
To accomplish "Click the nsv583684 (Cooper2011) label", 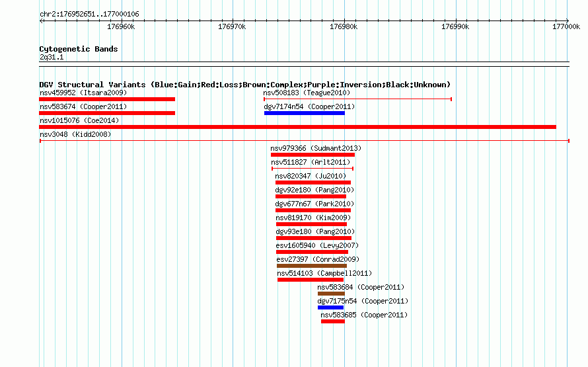I will (361, 287).
